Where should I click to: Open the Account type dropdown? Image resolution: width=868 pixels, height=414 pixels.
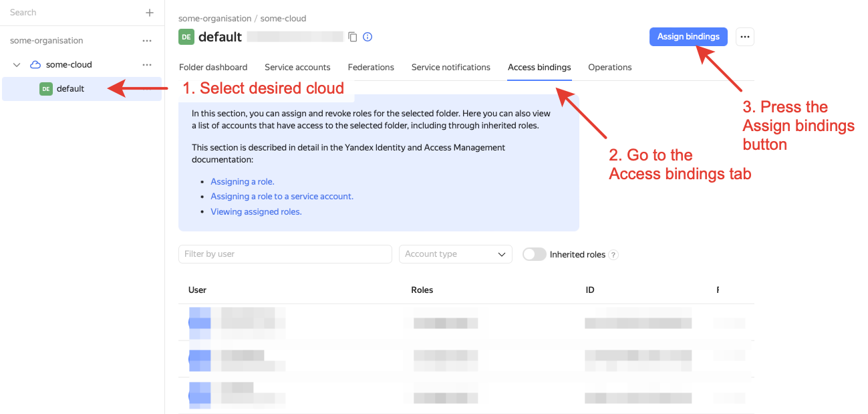click(x=455, y=254)
